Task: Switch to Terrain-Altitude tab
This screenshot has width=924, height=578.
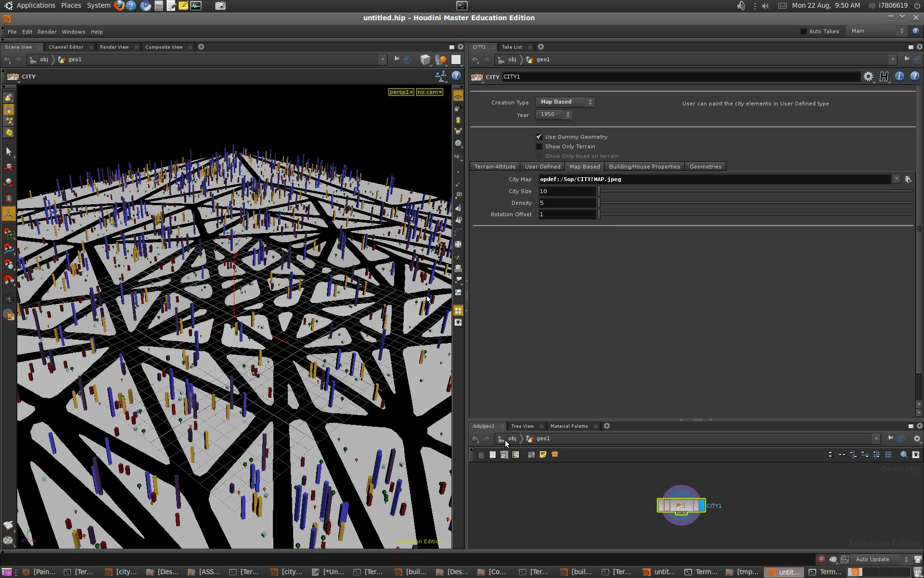Action: [495, 167]
